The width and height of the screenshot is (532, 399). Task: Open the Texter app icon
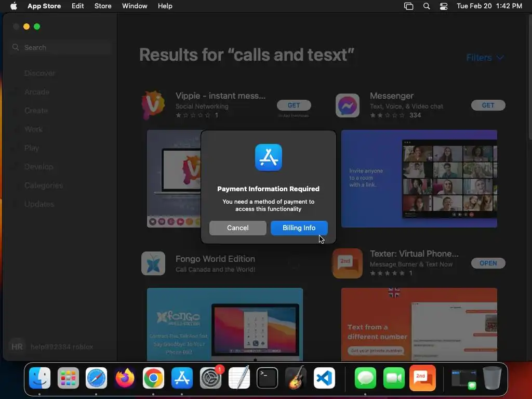(348, 263)
